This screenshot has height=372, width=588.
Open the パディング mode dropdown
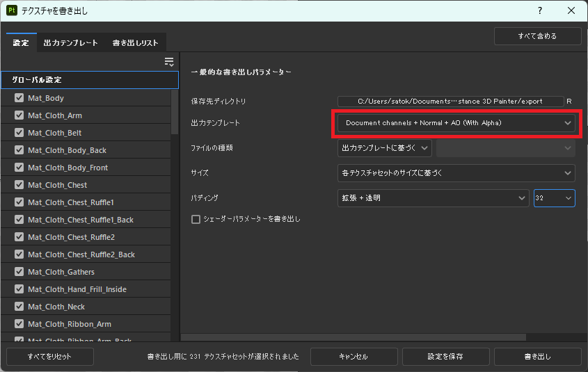coord(433,198)
